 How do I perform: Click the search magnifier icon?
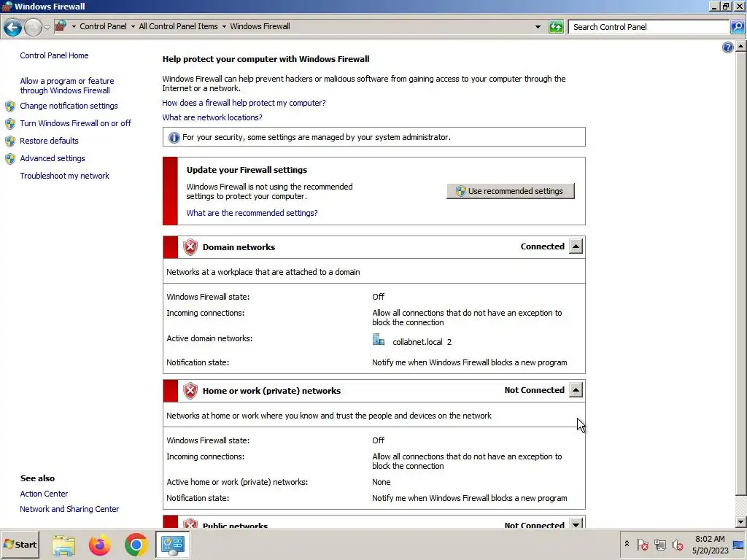click(737, 27)
